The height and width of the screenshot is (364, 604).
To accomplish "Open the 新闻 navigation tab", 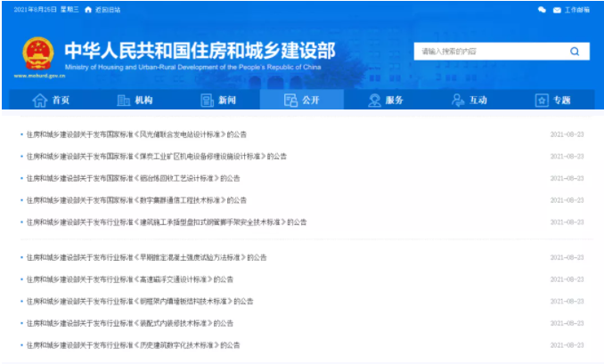I will pyautogui.click(x=218, y=100).
